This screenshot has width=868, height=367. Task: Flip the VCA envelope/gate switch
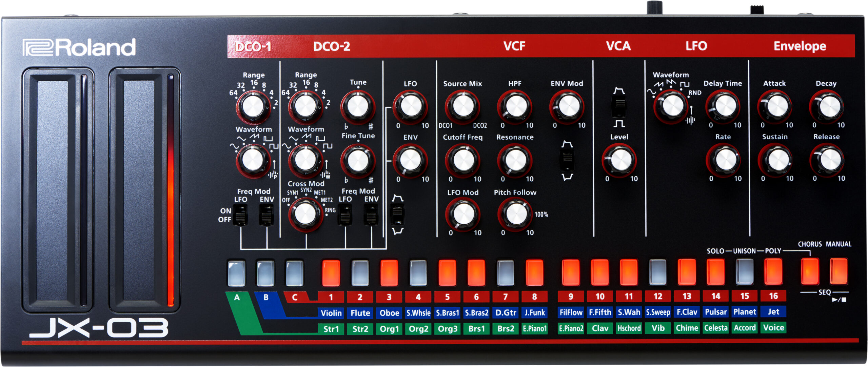(x=619, y=106)
